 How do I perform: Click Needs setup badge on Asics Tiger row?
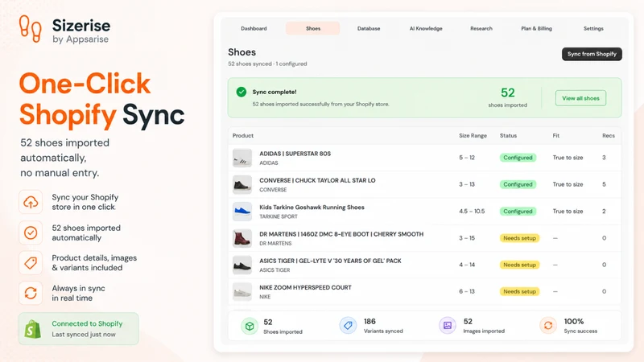coord(519,265)
